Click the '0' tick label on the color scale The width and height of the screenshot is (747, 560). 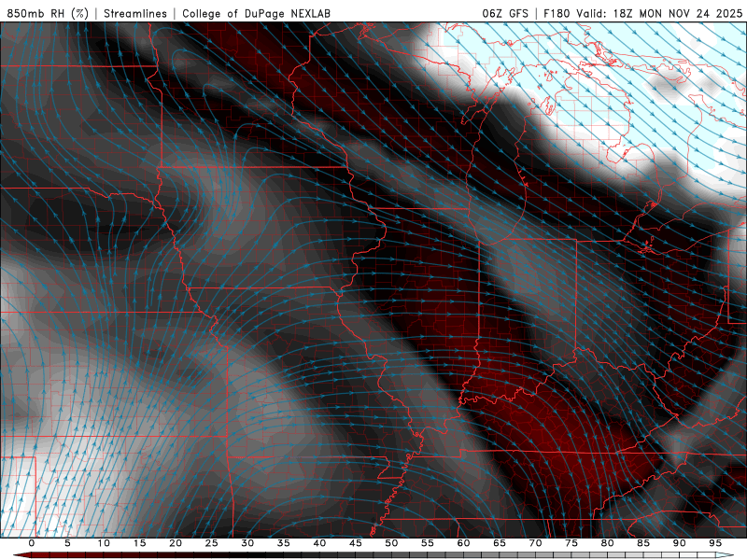coord(32,543)
